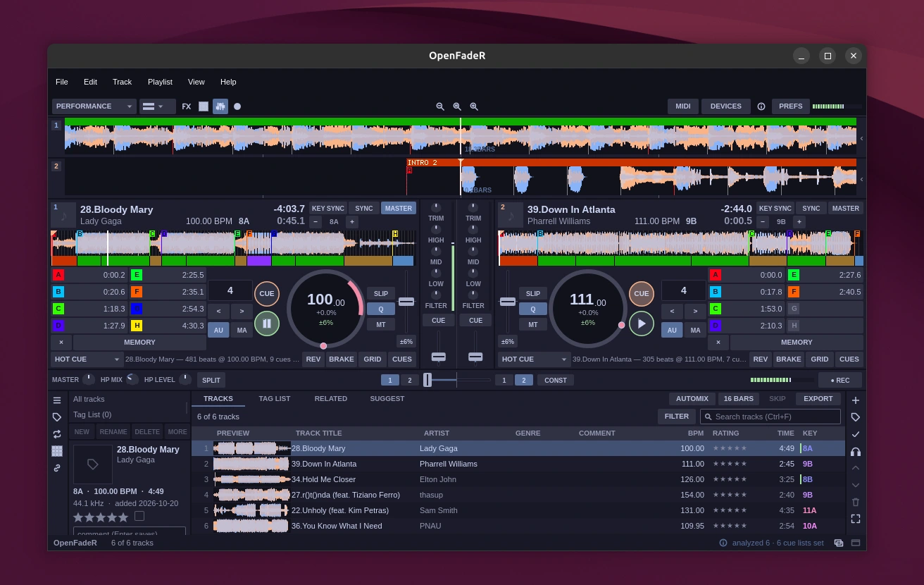This screenshot has height=585, width=924.
Task: Enable SLIP mode on deck 1
Action: (x=381, y=293)
